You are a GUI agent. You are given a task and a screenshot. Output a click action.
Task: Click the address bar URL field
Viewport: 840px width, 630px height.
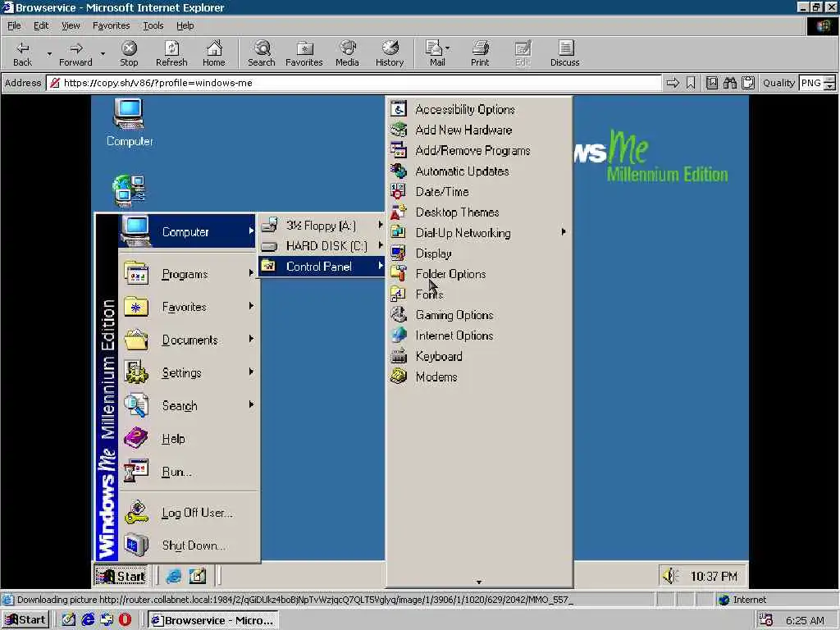click(x=354, y=83)
